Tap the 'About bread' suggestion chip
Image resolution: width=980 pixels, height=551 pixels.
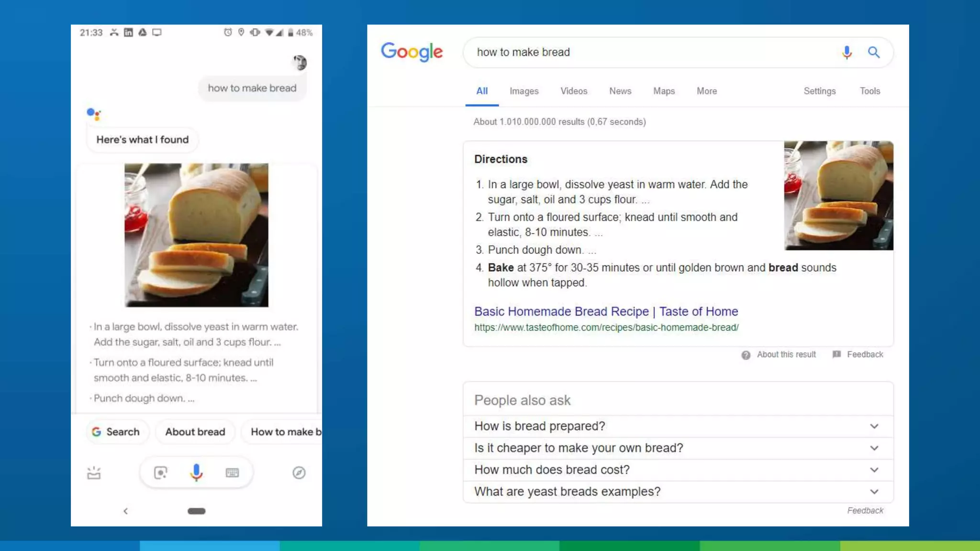(x=195, y=431)
